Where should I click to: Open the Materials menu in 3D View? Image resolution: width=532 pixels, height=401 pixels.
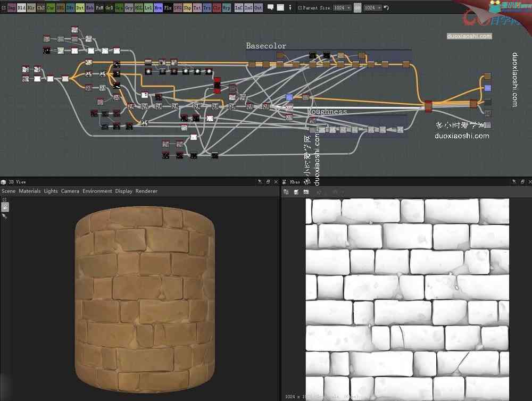(29, 191)
